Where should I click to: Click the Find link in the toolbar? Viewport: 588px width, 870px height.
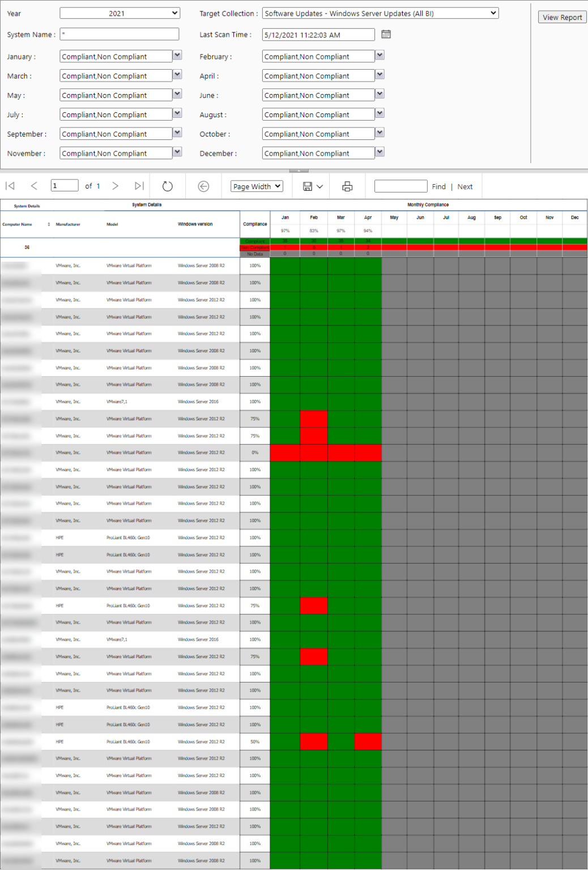439,186
